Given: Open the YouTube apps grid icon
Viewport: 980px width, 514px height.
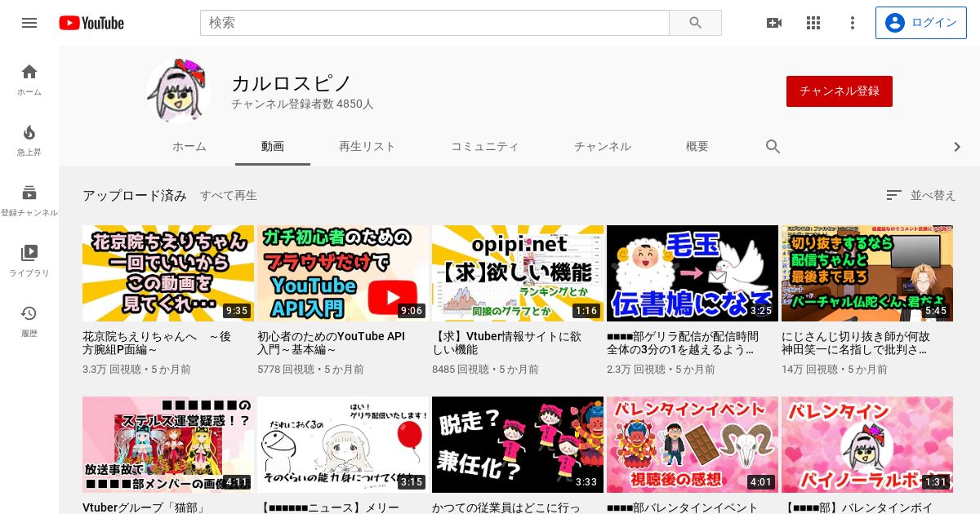Looking at the screenshot, I should click(x=813, y=23).
